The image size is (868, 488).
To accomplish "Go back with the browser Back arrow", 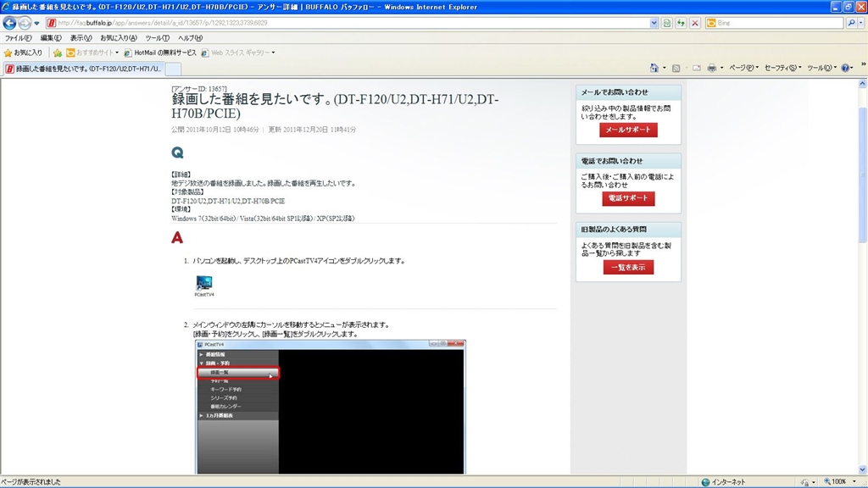I will tap(9, 23).
